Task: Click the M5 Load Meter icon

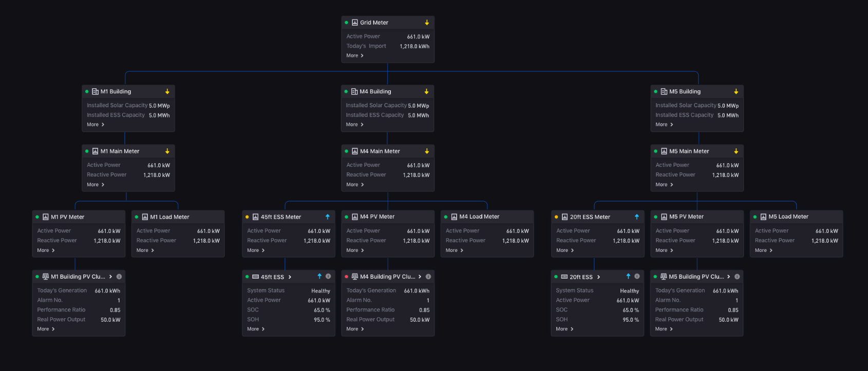Action: pyautogui.click(x=763, y=217)
